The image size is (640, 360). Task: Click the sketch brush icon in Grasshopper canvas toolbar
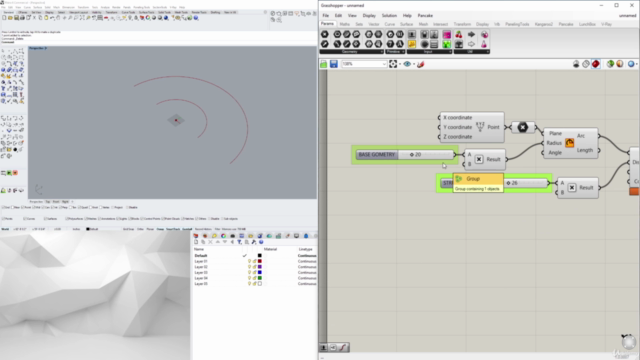point(421,64)
